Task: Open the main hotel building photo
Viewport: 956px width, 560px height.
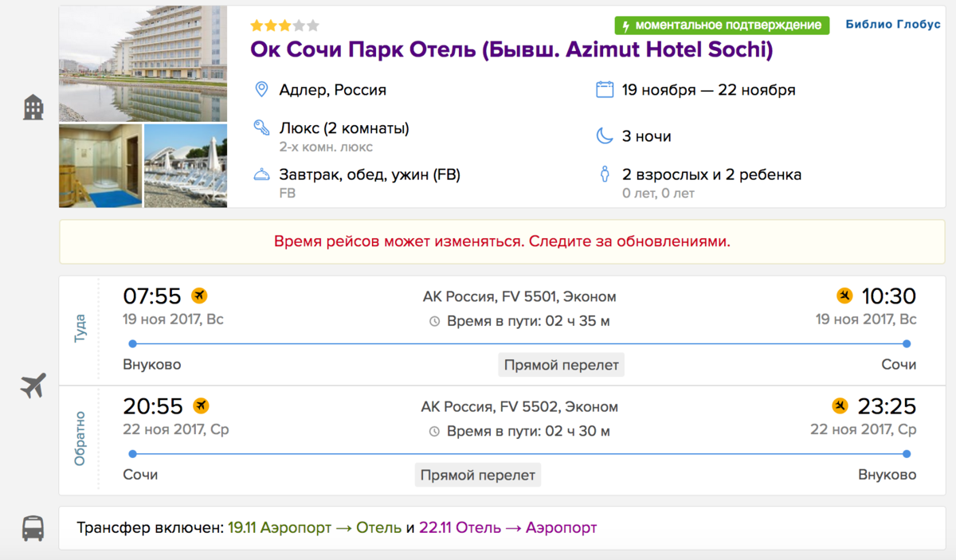Action: pos(143,64)
